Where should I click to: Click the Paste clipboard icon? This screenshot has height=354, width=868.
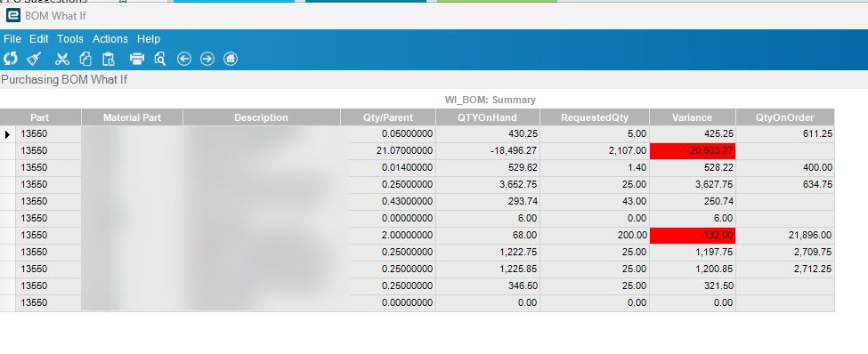tap(109, 58)
